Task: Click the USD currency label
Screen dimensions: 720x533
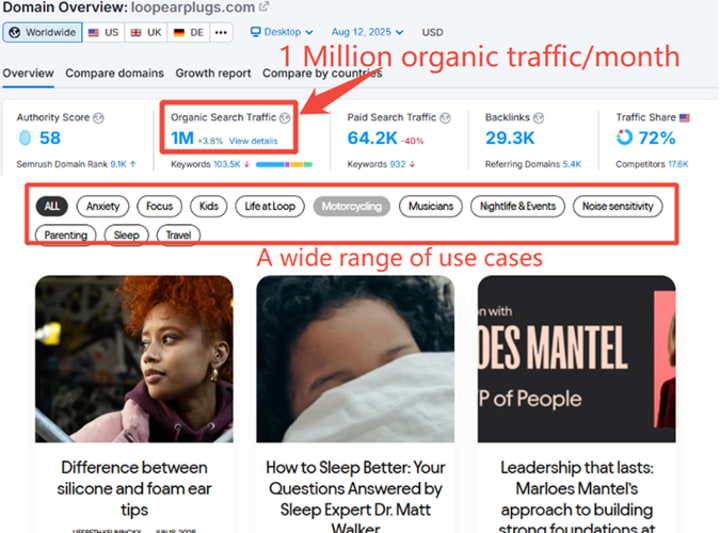Action: click(x=433, y=33)
